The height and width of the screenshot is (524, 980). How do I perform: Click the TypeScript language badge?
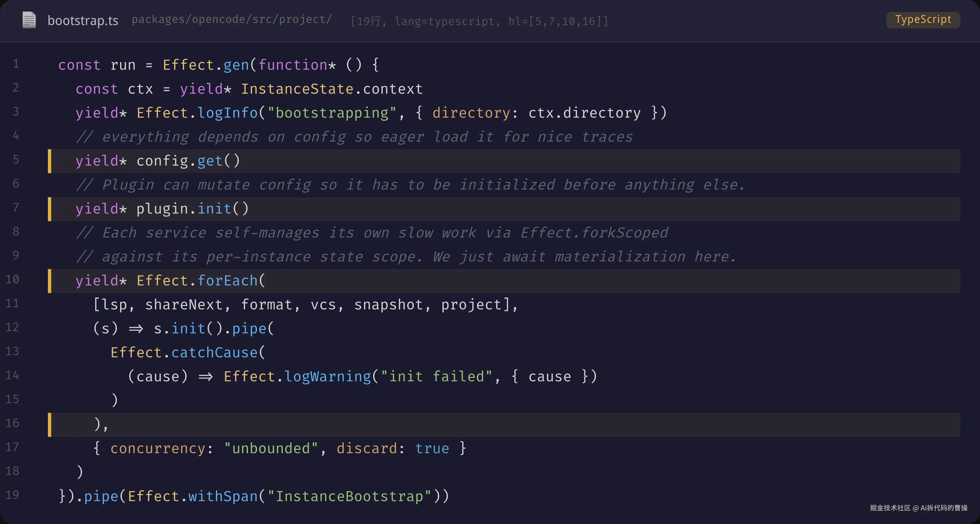(923, 20)
